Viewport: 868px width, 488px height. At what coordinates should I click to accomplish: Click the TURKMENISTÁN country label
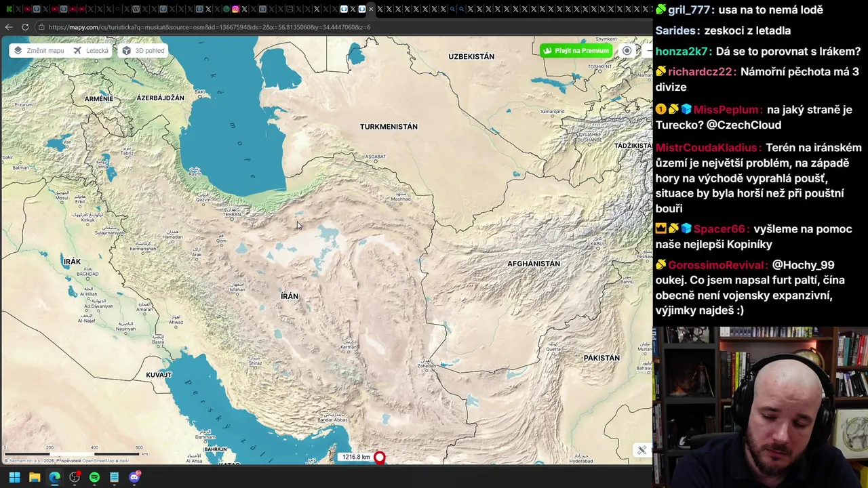pyautogui.click(x=389, y=127)
